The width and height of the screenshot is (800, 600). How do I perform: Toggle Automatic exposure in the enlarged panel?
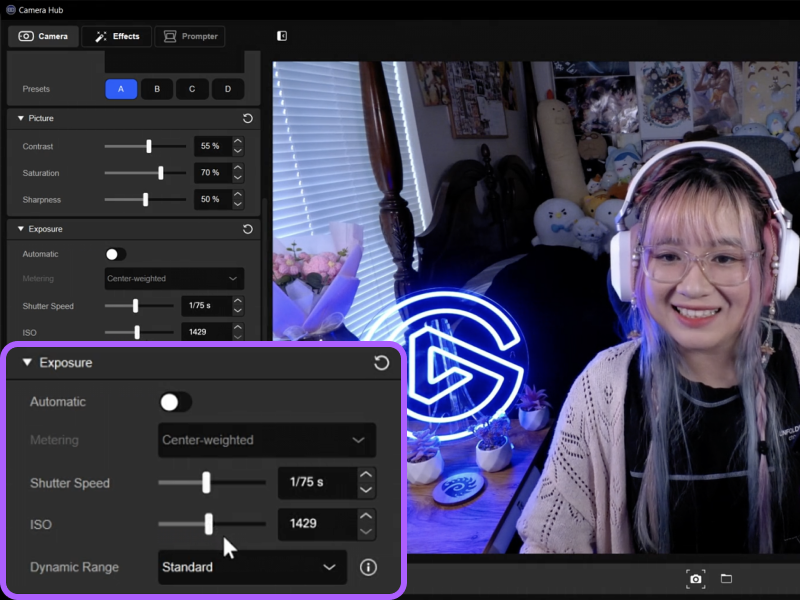click(176, 402)
